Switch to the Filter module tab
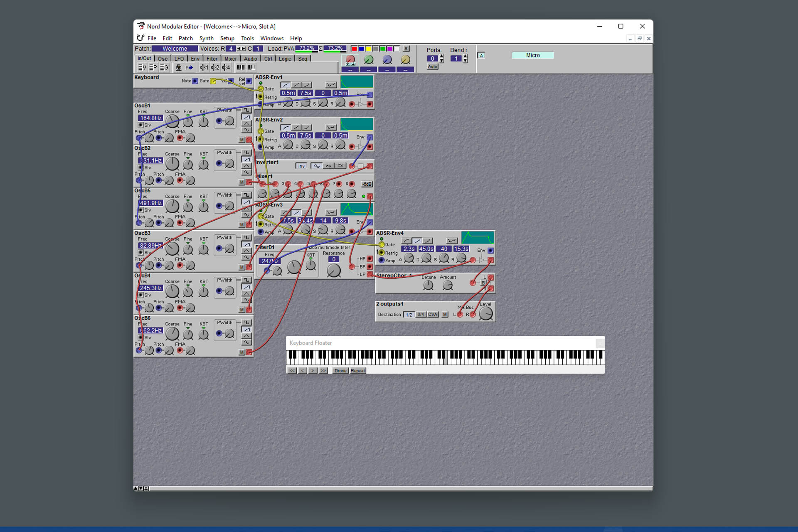 click(212, 59)
